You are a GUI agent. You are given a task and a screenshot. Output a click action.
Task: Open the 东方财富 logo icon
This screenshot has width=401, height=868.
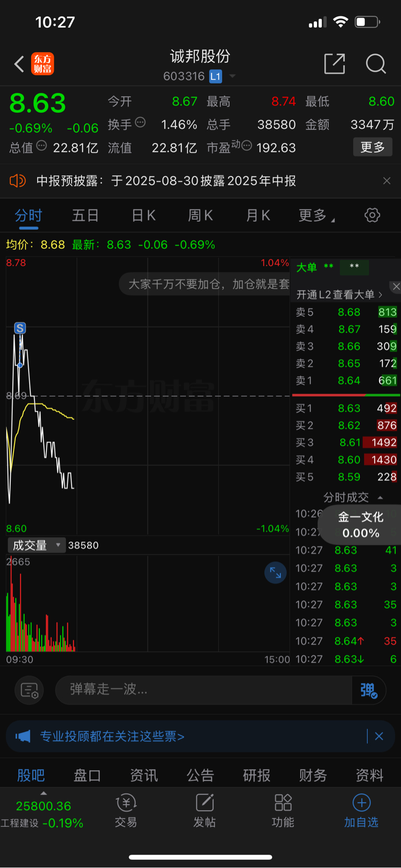tap(42, 64)
